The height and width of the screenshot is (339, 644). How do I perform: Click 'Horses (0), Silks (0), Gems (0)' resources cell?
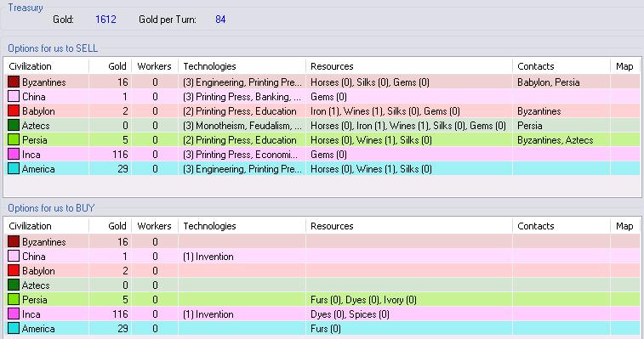370,82
